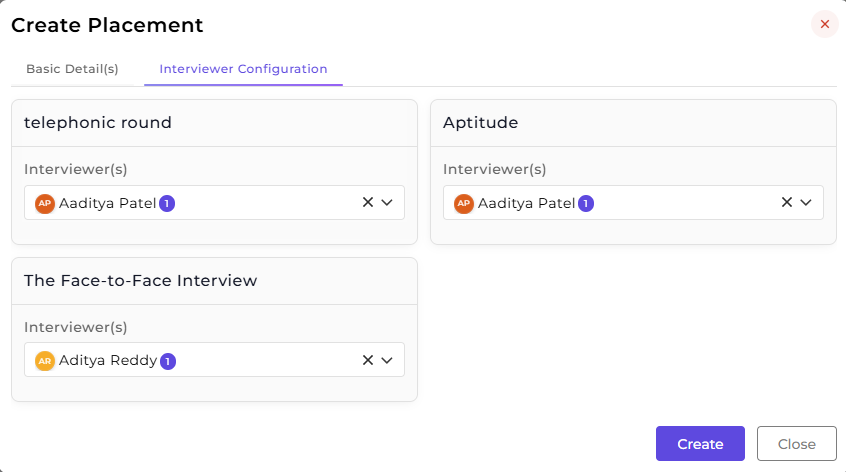Switch to the Basic Detail(s) tab
This screenshot has height=472, width=846.
72,69
